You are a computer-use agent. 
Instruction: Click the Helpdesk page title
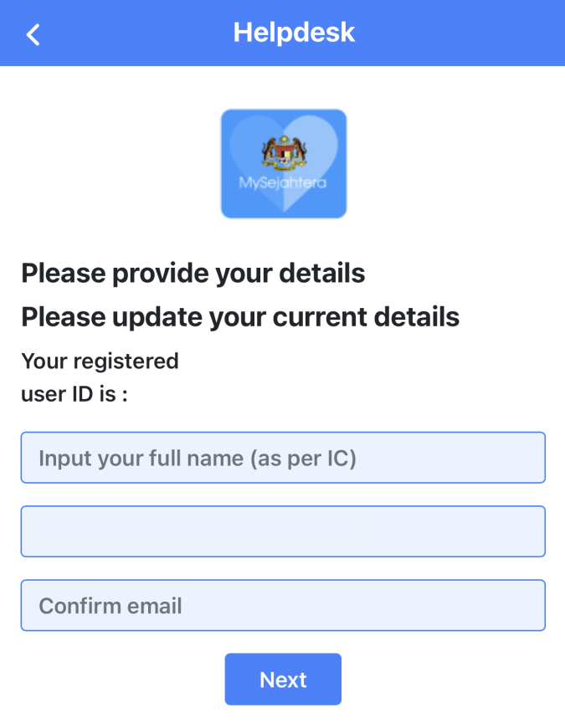click(x=294, y=33)
